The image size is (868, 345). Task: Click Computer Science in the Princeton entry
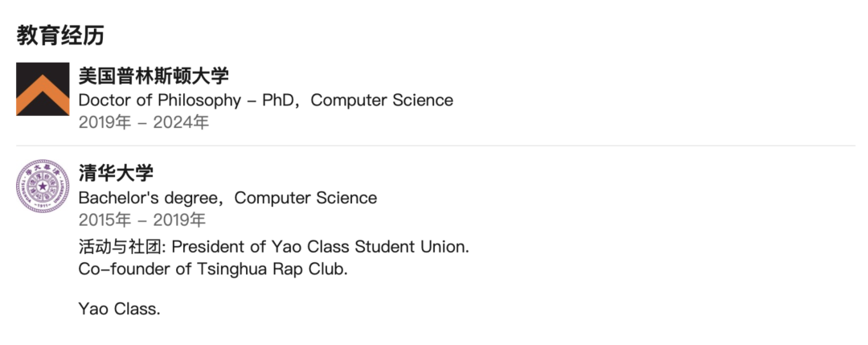point(382,101)
